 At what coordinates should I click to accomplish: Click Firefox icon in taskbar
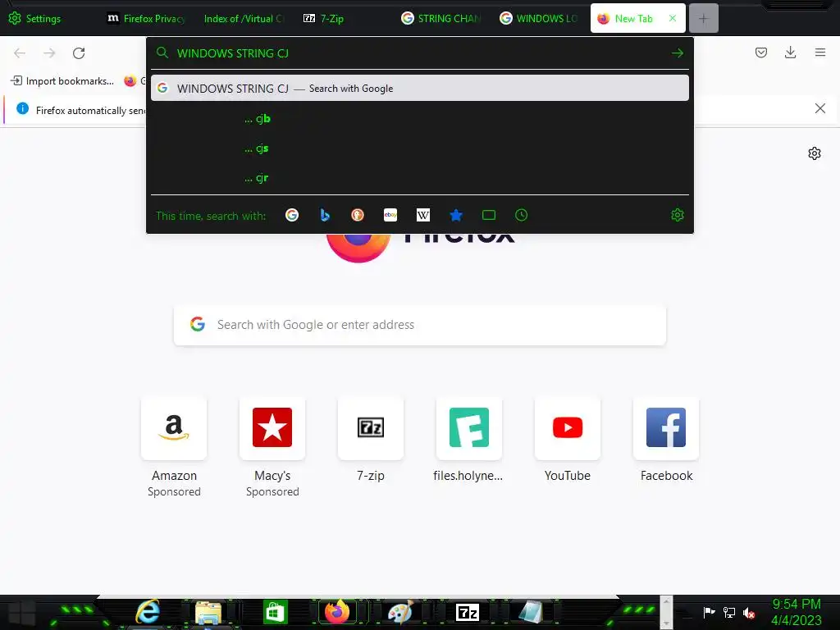pyautogui.click(x=337, y=612)
